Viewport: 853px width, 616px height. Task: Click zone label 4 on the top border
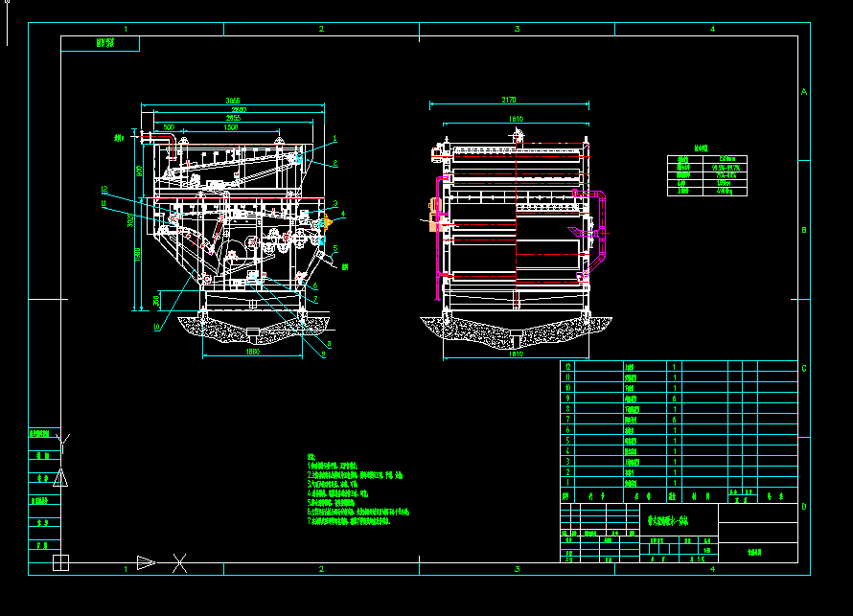[x=712, y=29]
